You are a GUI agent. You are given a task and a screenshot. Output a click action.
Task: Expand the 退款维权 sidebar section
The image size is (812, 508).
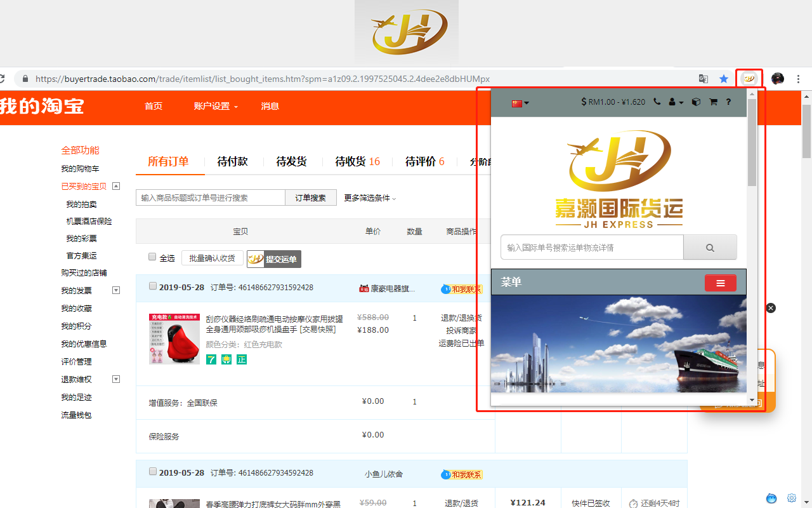tap(116, 379)
